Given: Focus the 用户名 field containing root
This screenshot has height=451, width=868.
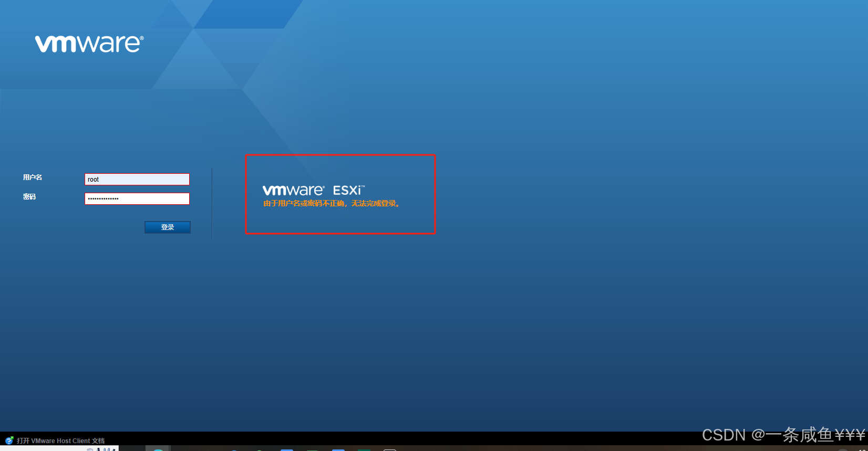Looking at the screenshot, I should [137, 179].
